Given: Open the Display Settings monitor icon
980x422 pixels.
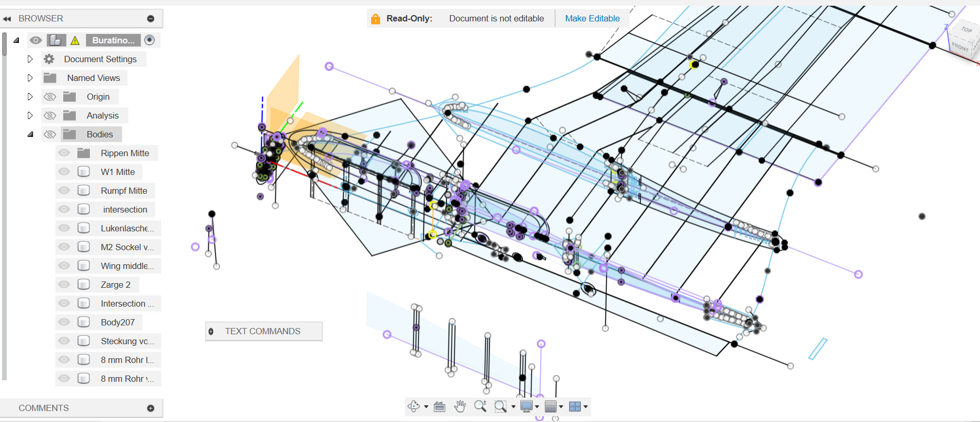Looking at the screenshot, I should (x=526, y=406).
